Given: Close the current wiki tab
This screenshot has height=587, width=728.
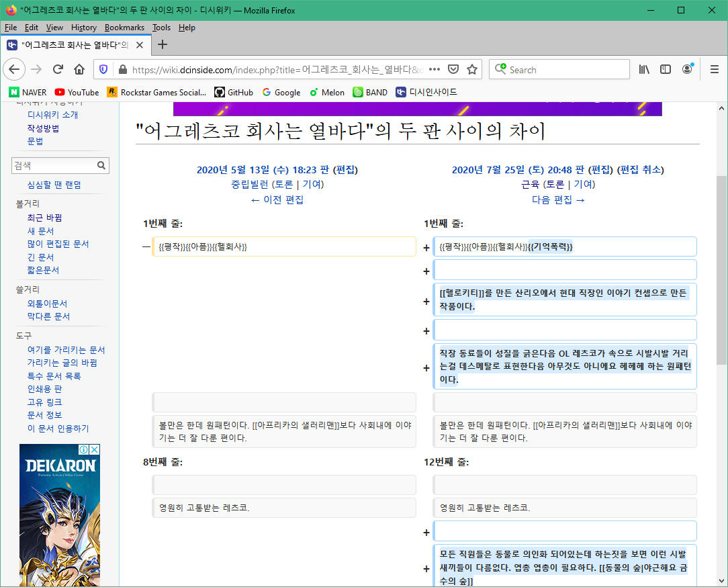Looking at the screenshot, I should pos(140,45).
